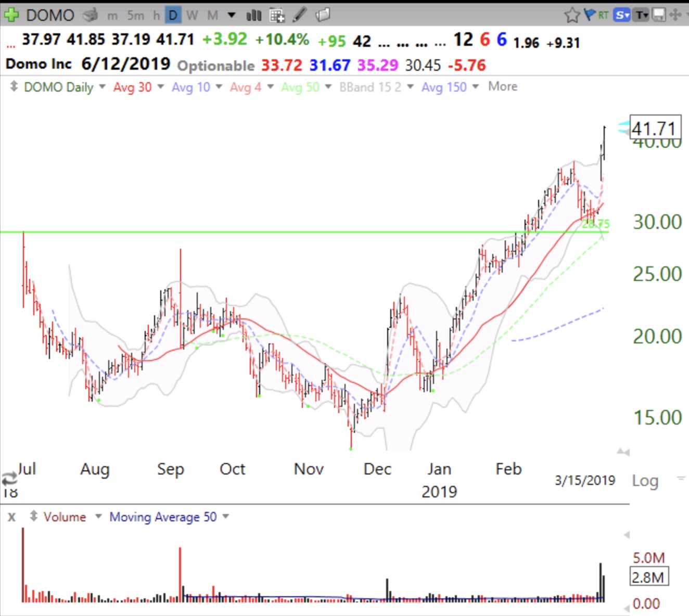Click the Avg 4 indicator label

[x=246, y=87]
